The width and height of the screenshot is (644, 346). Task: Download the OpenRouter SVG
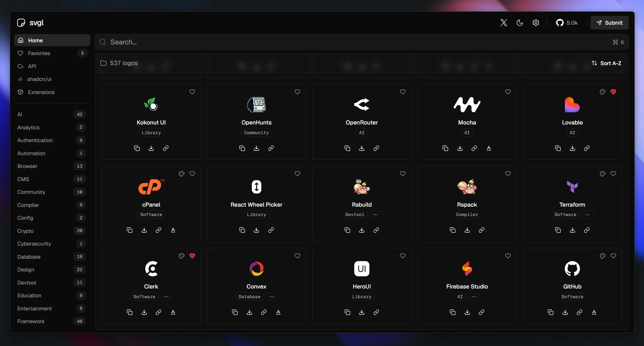pos(362,148)
